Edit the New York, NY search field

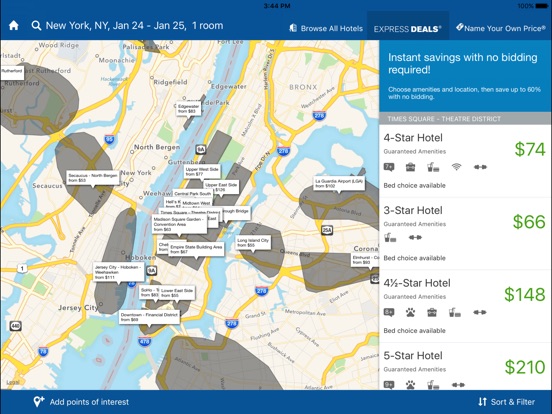point(134,25)
